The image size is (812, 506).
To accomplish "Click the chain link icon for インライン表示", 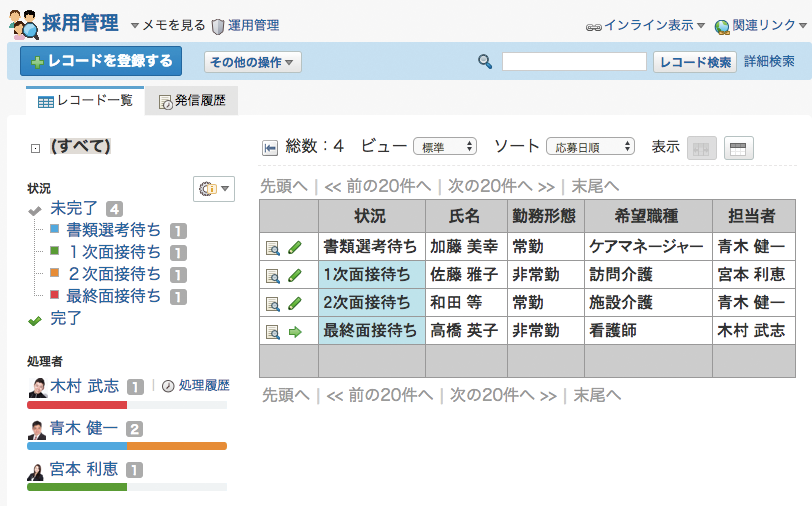I will click(x=593, y=27).
